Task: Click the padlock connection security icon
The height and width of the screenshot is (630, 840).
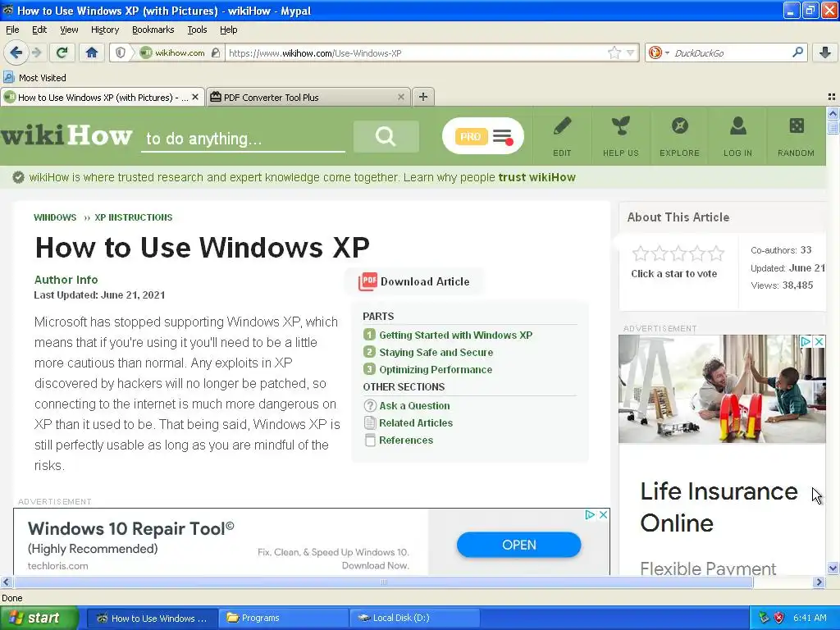Action: 216,52
